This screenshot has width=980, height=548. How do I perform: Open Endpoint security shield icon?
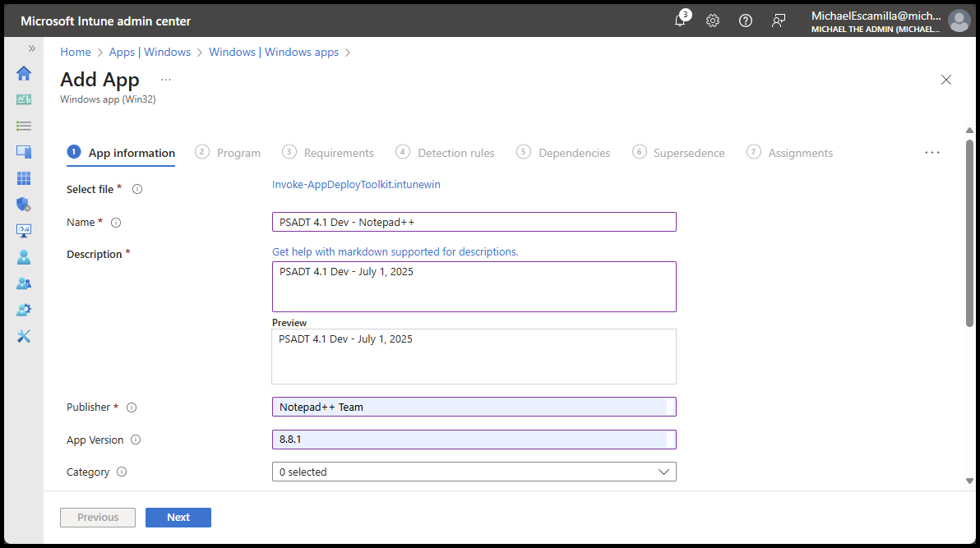pyautogui.click(x=24, y=205)
